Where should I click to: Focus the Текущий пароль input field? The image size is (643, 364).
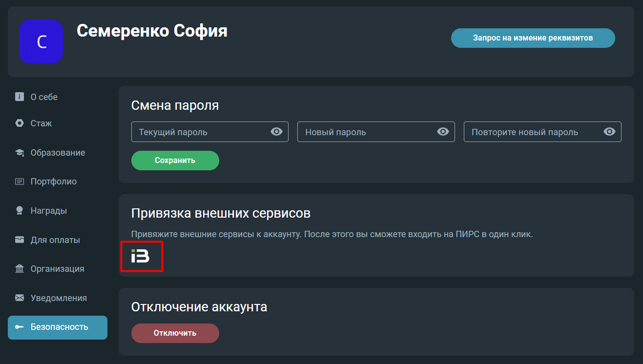pyautogui.click(x=210, y=132)
